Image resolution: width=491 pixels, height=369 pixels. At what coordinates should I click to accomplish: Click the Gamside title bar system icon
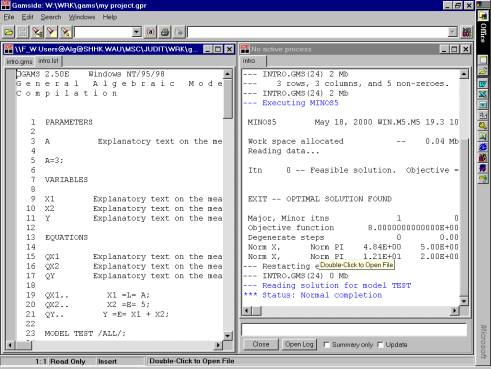[x=6, y=5]
